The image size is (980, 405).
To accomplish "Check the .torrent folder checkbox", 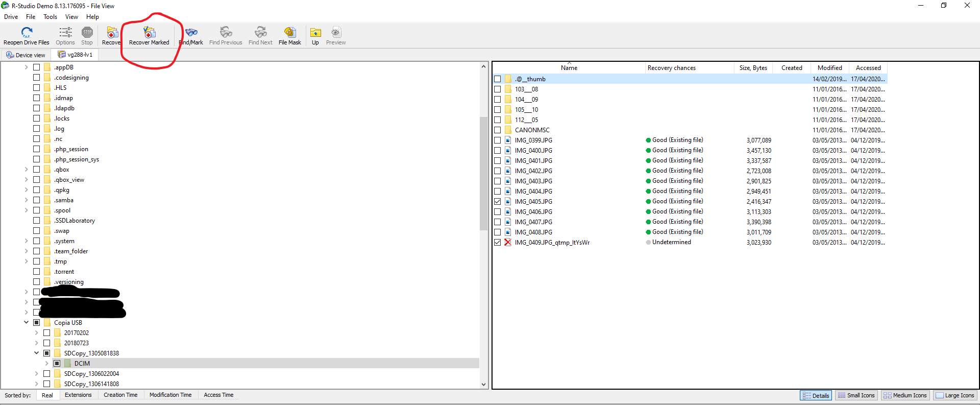I will point(37,272).
